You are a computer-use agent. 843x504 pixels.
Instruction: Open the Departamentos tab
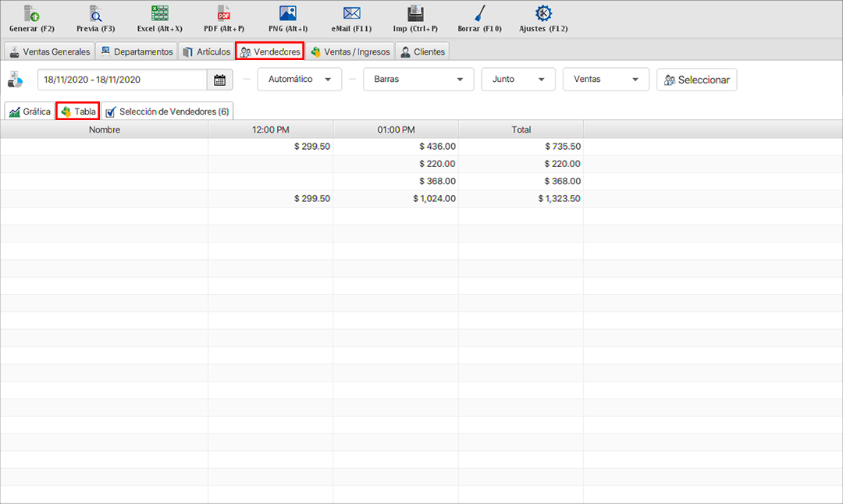click(x=137, y=52)
